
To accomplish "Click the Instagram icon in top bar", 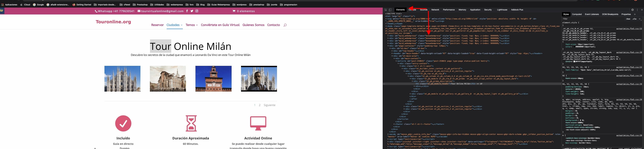I will coord(197,11).
